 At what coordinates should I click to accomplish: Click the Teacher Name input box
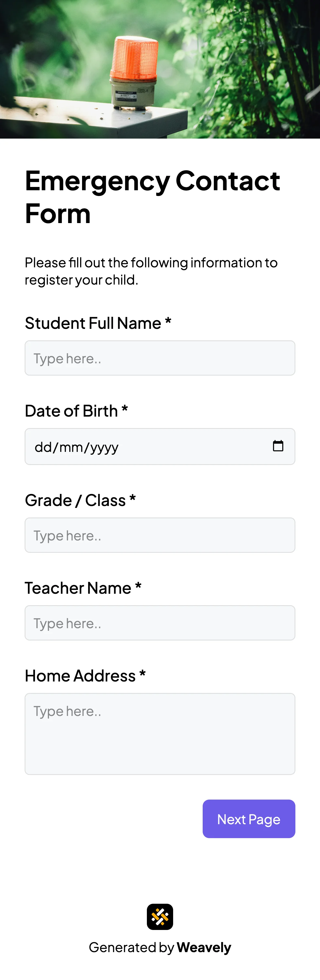point(160,623)
